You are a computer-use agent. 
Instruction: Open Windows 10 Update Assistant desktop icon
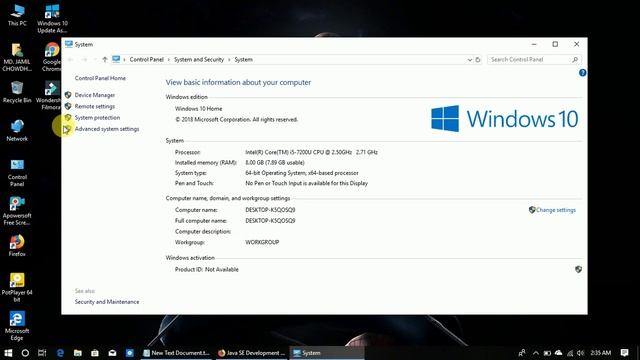pos(52,19)
